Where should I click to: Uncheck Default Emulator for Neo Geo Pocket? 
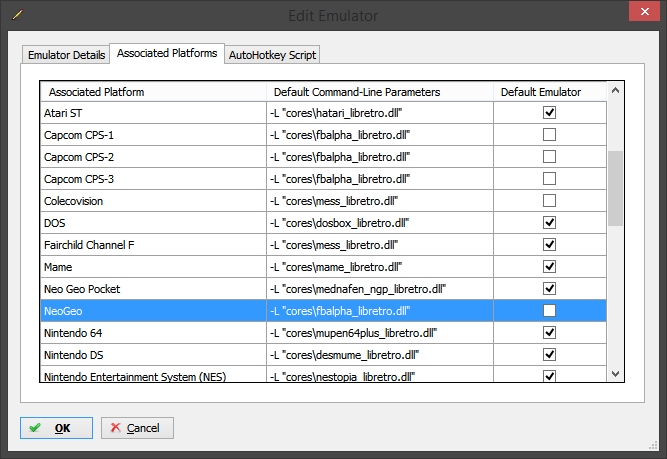coord(549,288)
